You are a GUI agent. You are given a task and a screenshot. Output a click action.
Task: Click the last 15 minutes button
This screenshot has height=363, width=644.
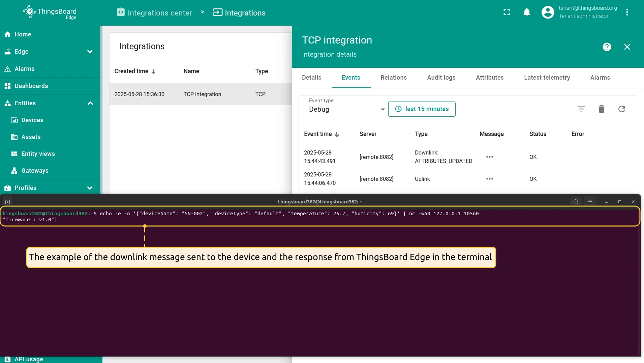click(422, 109)
